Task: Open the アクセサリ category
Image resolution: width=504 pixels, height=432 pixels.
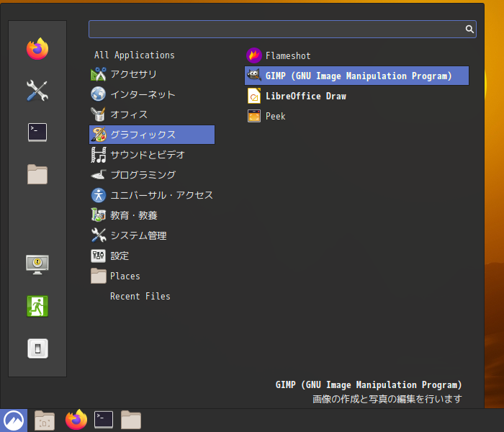Action: coord(152,74)
